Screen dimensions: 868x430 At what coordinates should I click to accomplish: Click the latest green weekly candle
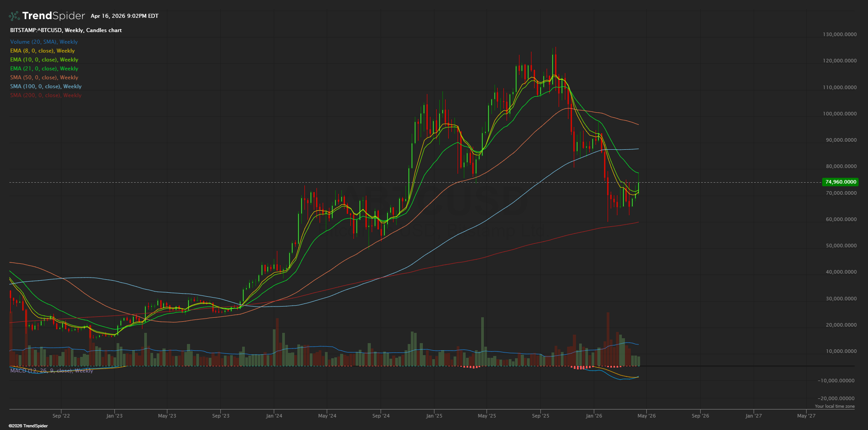pos(639,188)
